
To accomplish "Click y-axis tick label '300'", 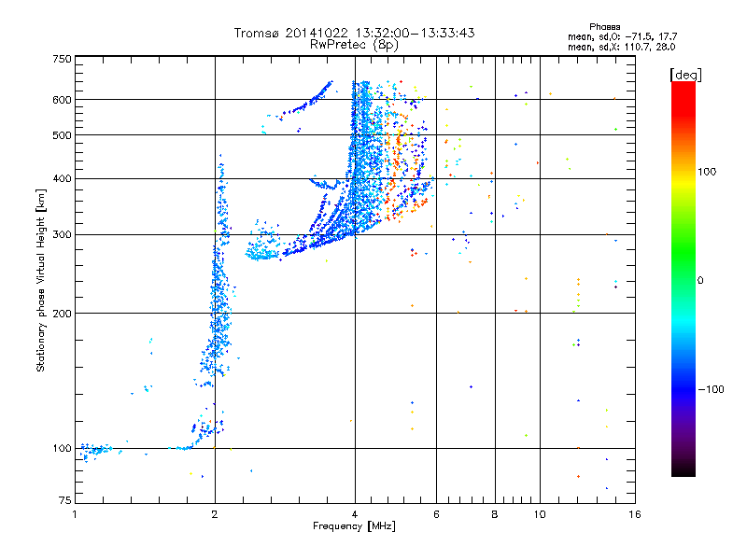I will click(x=62, y=235).
